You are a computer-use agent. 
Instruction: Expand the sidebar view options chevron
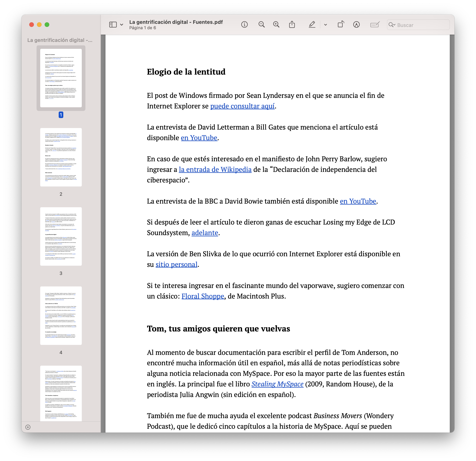pyautogui.click(x=122, y=25)
